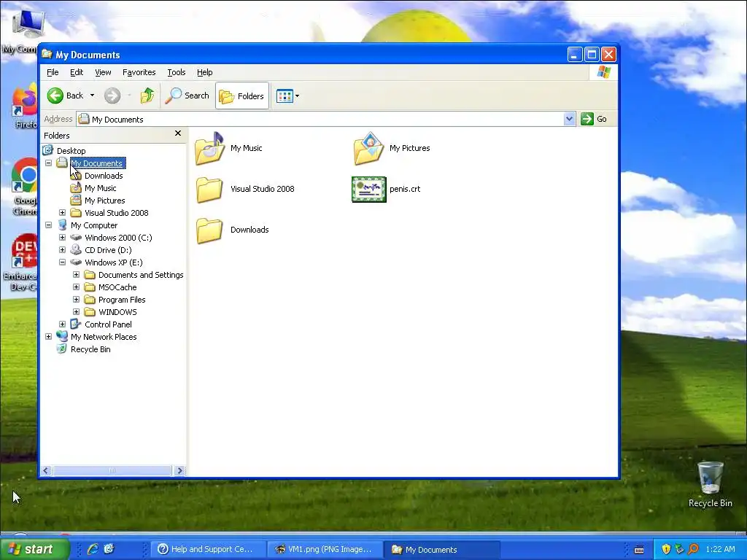Select Recycle Bin in the folder tree
This screenshot has width=747, height=560.
(90, 349)
